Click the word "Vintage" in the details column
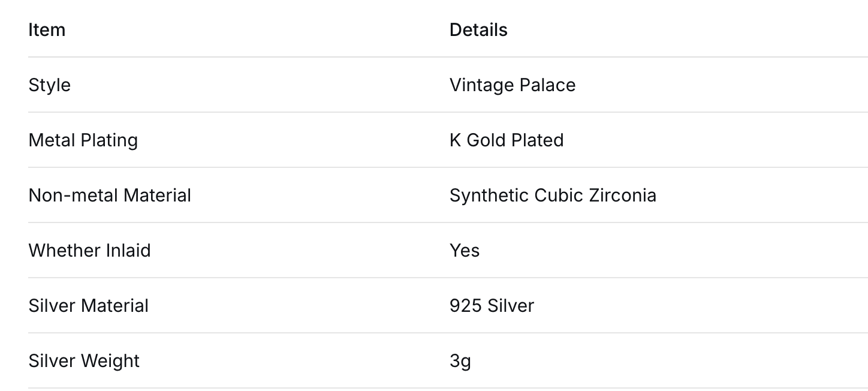This screenshot has height=391, width=868. click(482, 85)
